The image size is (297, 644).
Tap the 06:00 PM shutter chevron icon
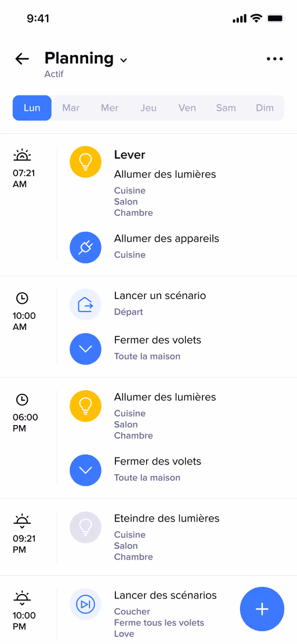coord(85,470)
